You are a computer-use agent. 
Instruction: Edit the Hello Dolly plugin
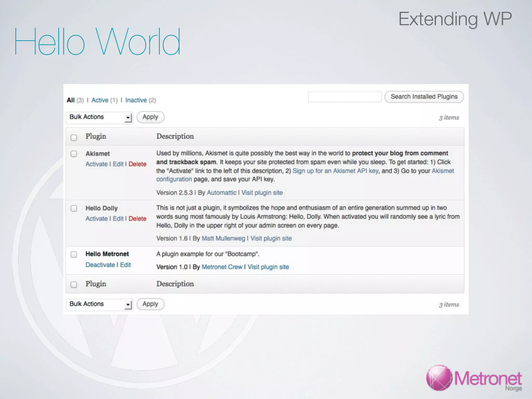[x=118, y=219]
